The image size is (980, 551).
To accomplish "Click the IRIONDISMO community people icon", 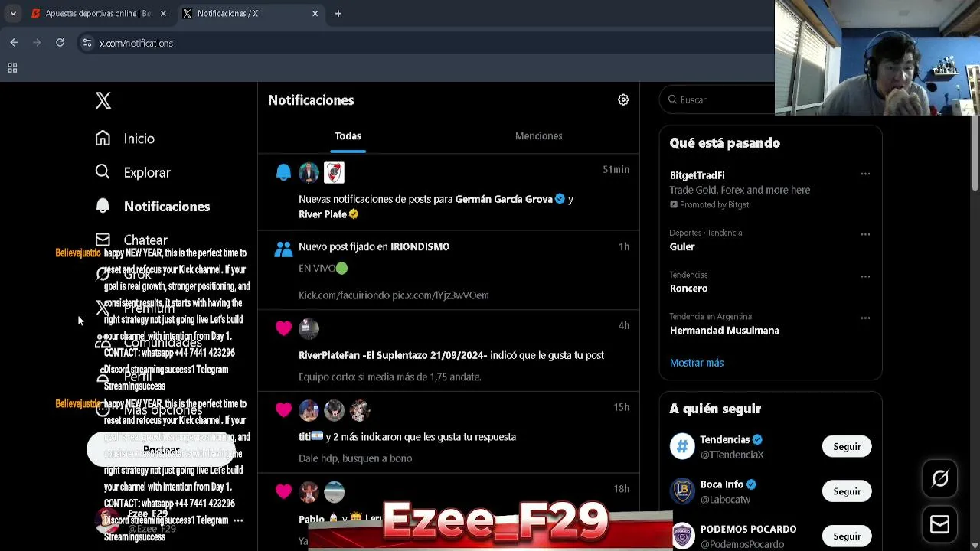I will coord(283,249).
